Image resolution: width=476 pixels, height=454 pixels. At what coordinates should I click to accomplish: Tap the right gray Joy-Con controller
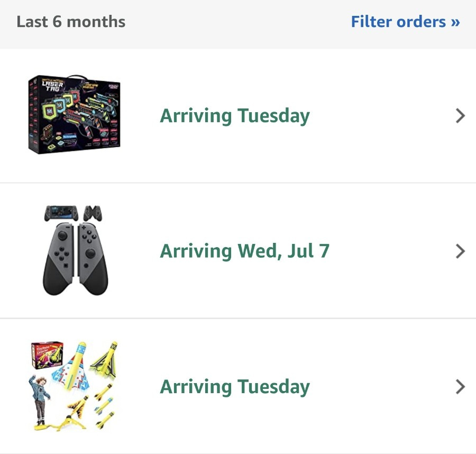[93, 259]
